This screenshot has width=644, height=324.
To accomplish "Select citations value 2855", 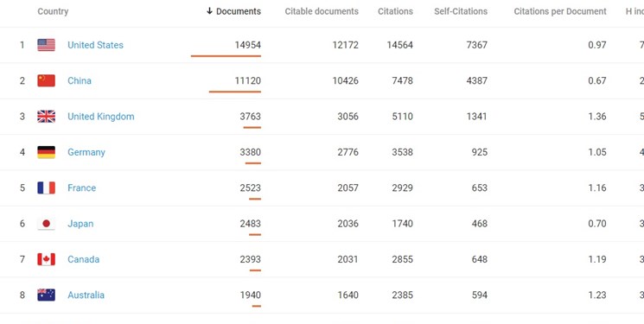I will 403,259.
